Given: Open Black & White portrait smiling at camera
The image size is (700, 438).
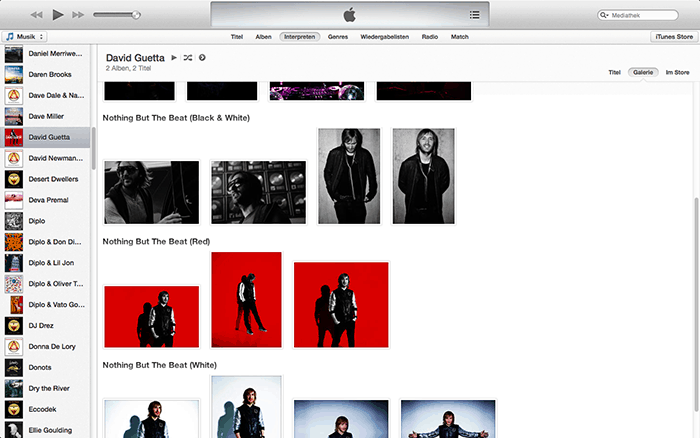Looking at the screenshot, I should click(x=424, y=176).
